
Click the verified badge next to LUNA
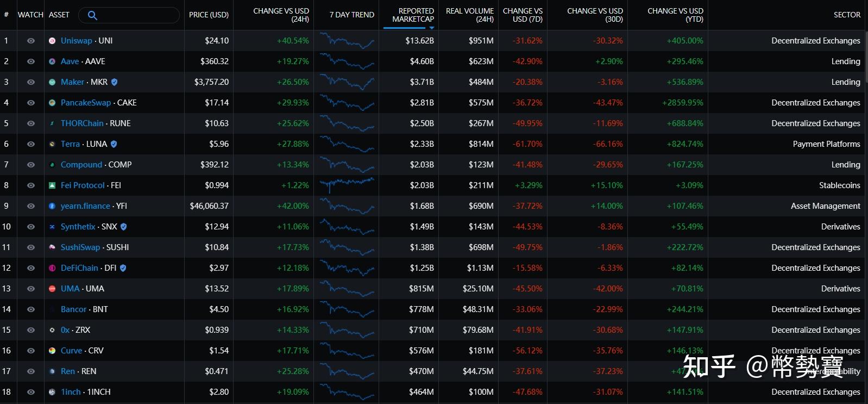[114, 144]
